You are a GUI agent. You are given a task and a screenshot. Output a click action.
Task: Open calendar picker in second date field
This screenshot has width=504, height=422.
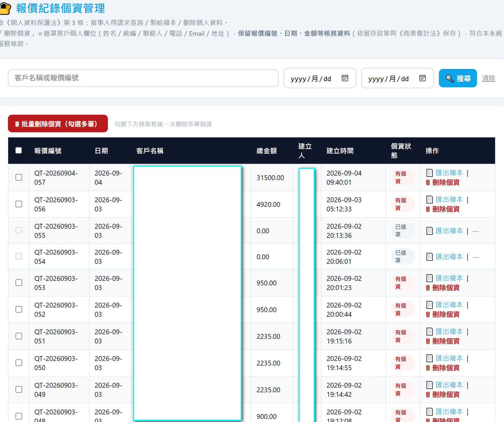pyautogui.click(x=422, y=78)
